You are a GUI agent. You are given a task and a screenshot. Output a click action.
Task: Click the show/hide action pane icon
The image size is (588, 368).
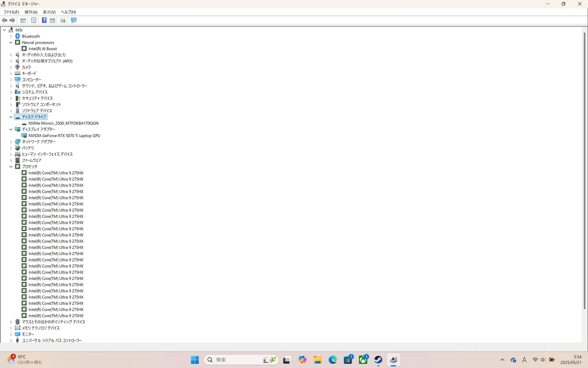[52, 20]
